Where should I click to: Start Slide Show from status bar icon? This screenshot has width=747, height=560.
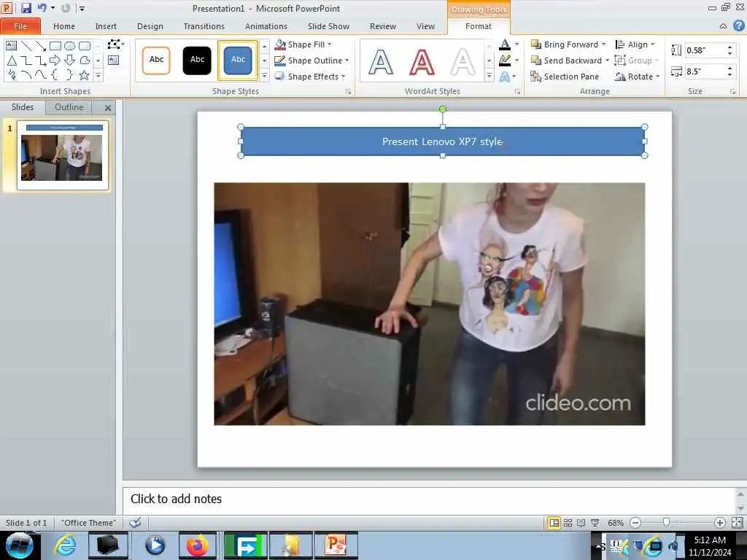[x=595, y=523]
